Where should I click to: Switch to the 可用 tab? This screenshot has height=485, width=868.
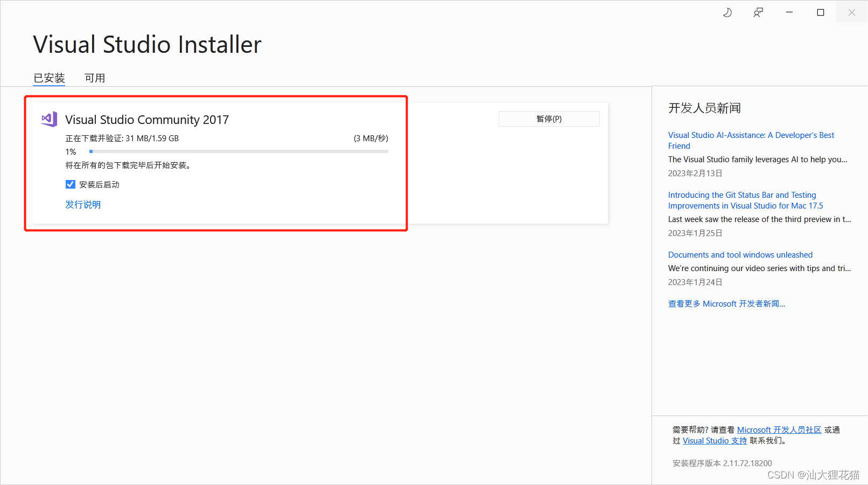pyautogui.click(x=95, y=78)
